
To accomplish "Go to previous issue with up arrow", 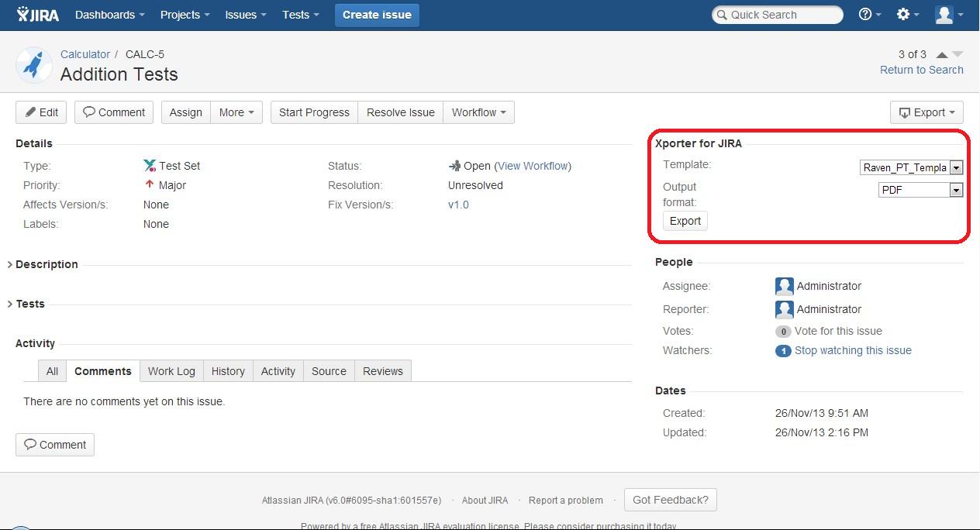I will pyautogui.click(x=941, y=54).
